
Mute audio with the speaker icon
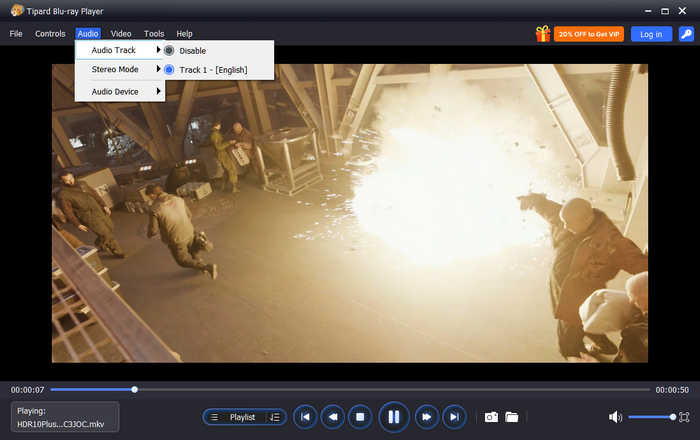[615, 417]
